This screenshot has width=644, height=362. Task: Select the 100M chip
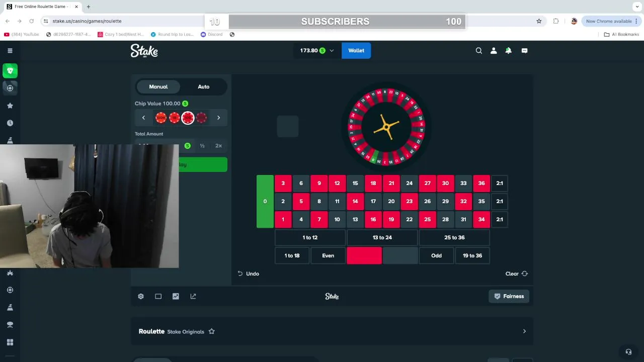(x=161, y=118)
